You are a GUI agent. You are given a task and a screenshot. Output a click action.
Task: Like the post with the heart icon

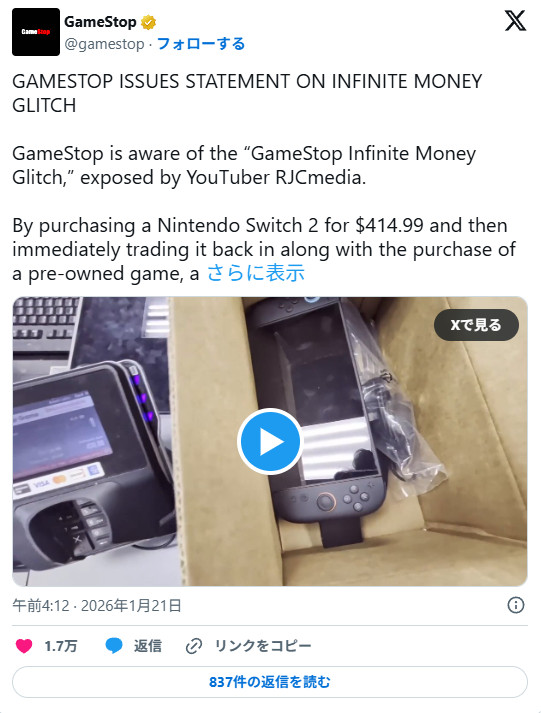(x=24, y=646)
